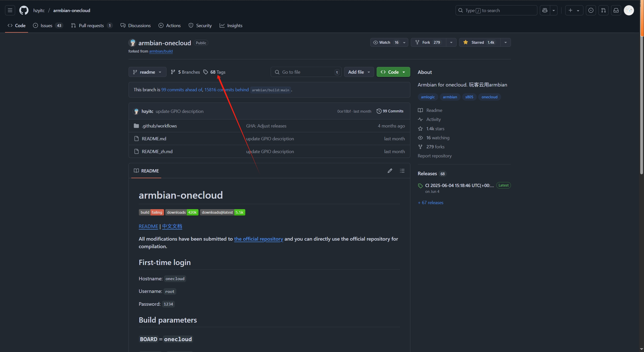
Task: Expand the readme branch selector dropdown
Action: point(147,72)
